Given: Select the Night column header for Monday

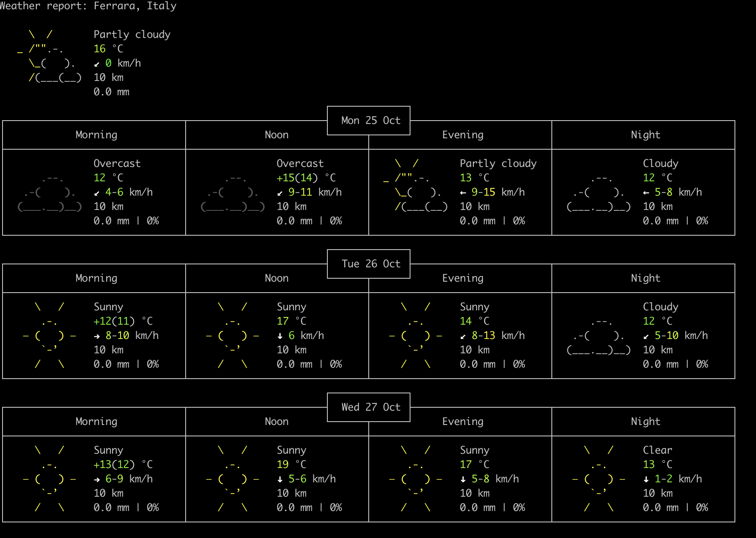Looking at the screenshot, I should [645, 135].
